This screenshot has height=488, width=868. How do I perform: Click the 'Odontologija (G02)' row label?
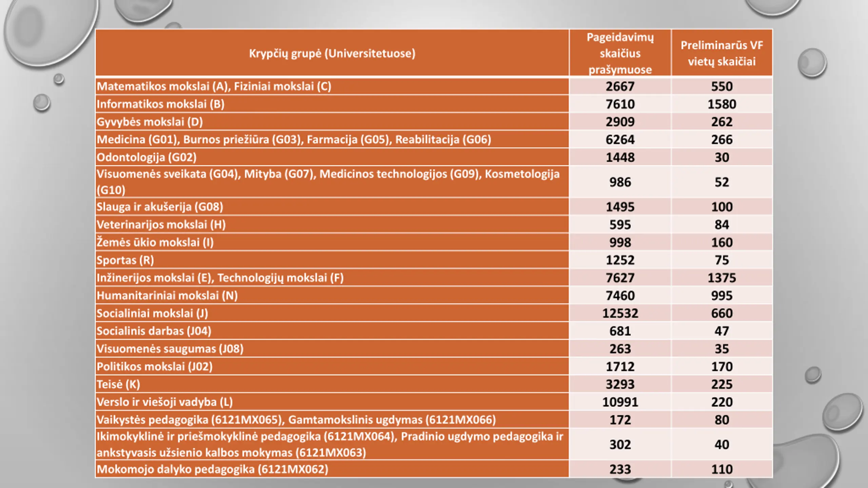(x=146, y=157)
